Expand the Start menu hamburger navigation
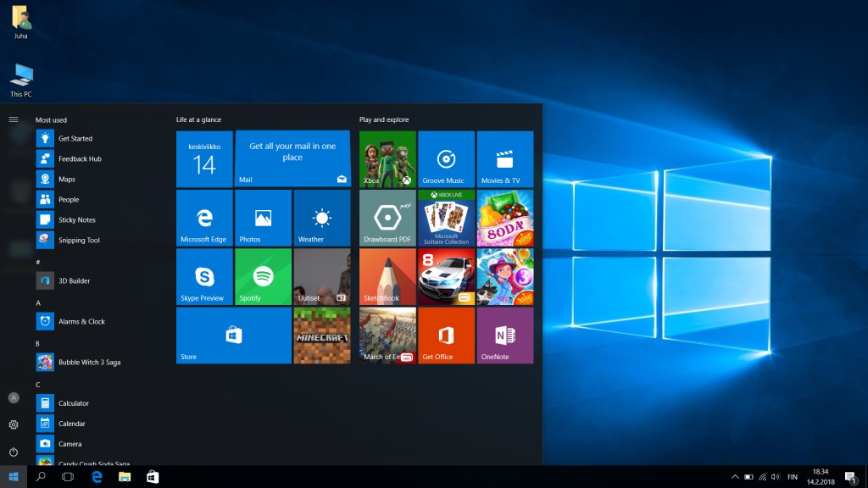This screenshot has width=868, height=488. [14, 119]
